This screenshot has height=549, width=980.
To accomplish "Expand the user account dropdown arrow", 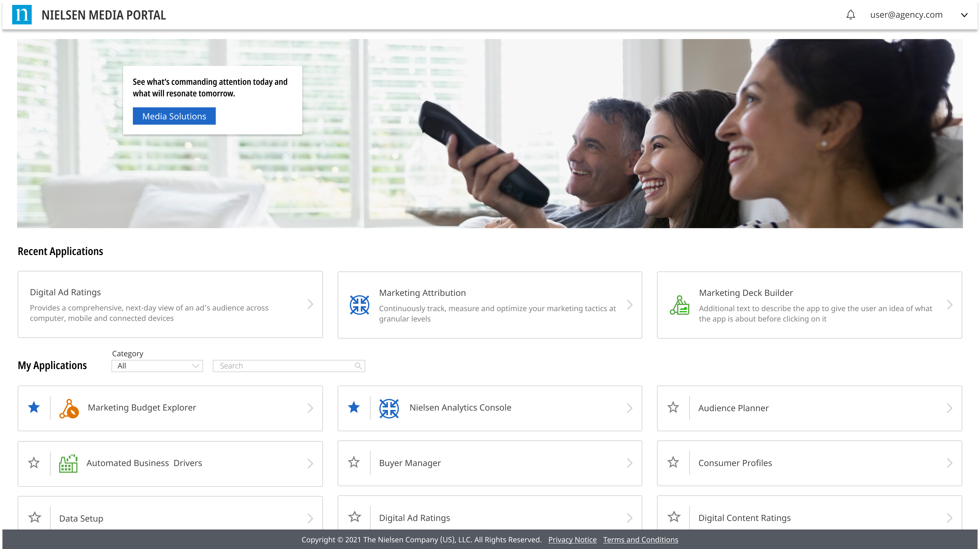I will tap(964, 15).
